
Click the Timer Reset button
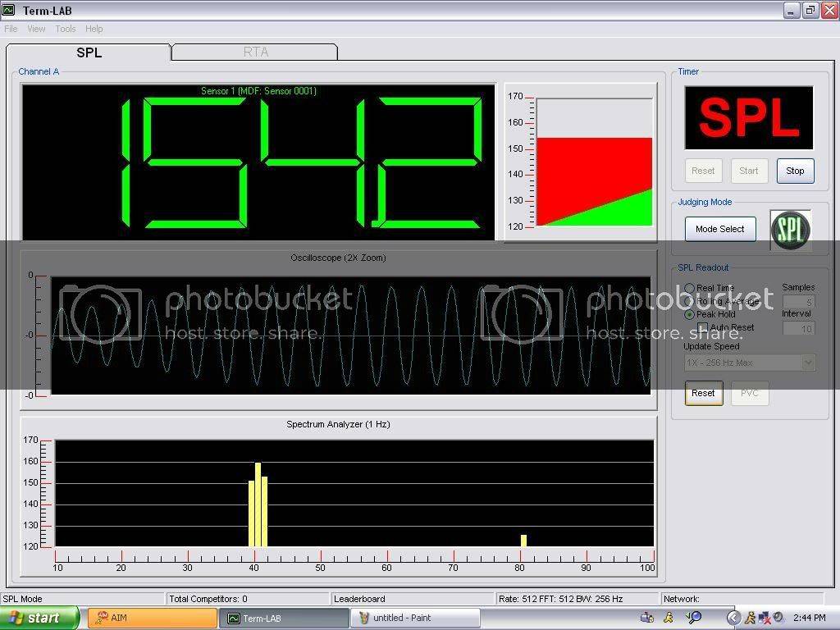[x=703, y=171]
